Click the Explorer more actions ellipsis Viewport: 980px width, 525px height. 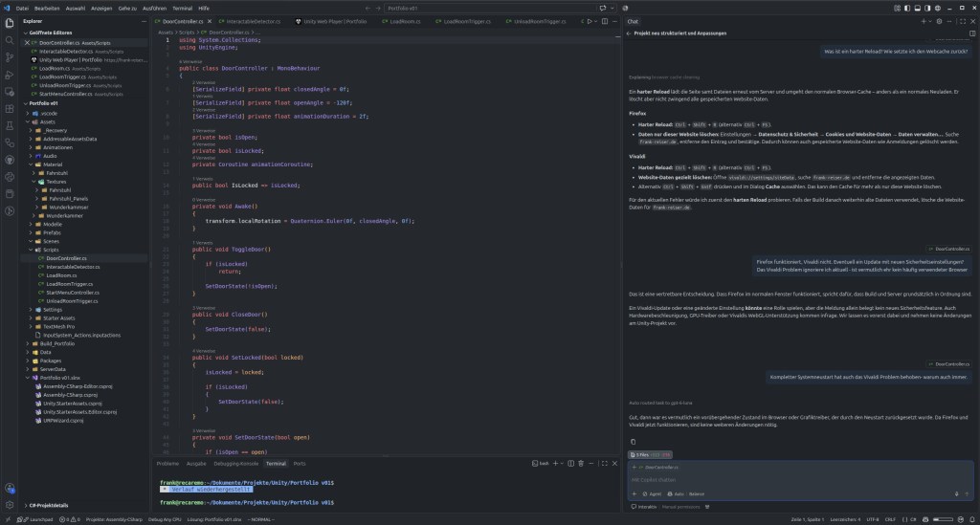pos(144,21)
